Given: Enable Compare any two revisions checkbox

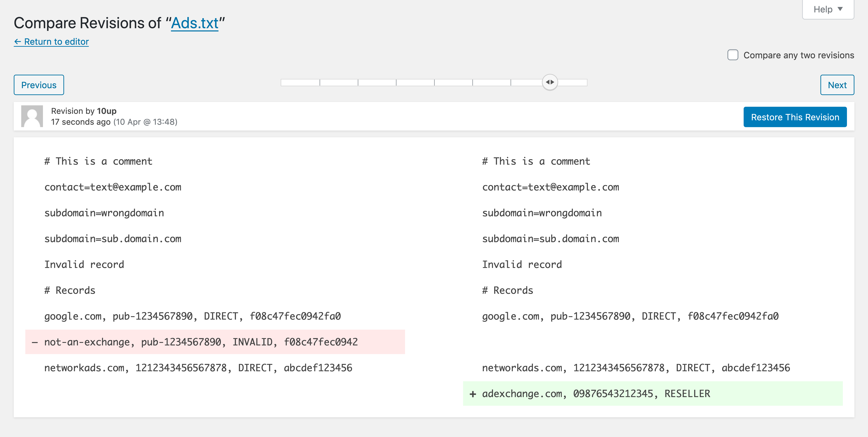Looking at the screenshot, I should 733,55.
